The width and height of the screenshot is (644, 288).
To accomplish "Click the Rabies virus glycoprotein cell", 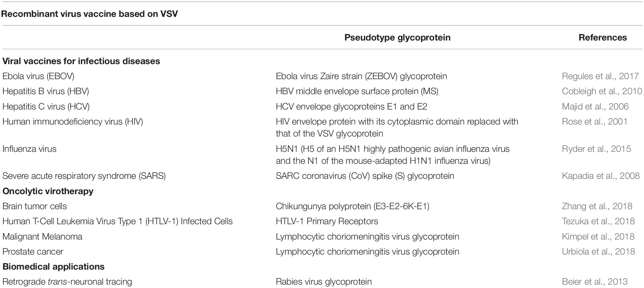I will 324,282.
